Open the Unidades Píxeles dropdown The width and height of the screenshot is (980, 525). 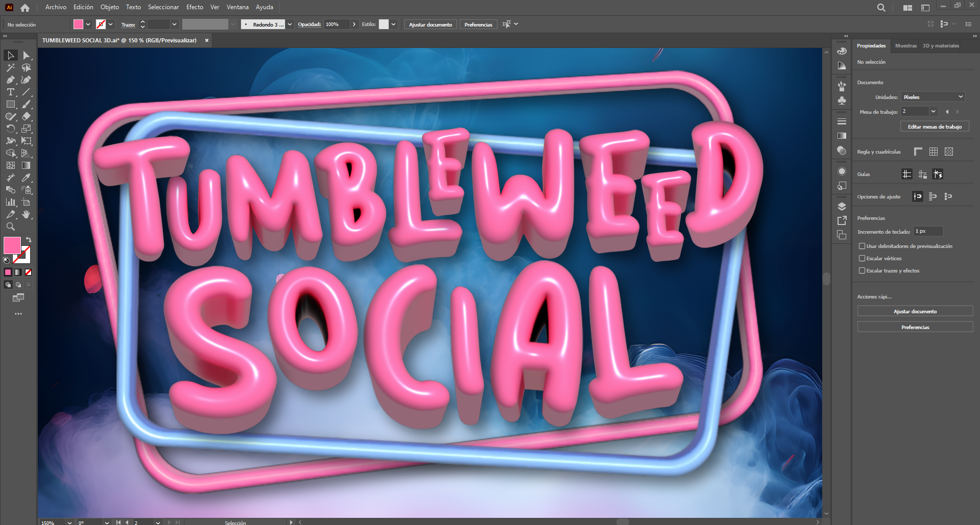(x=933, y=97)
